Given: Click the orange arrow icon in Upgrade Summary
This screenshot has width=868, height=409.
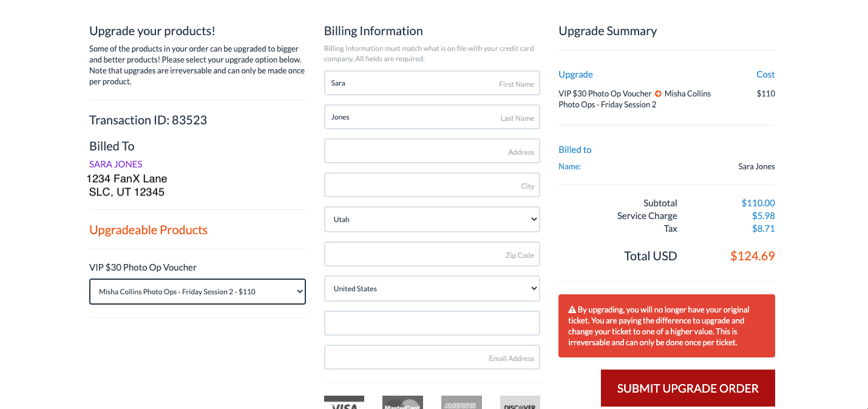Looking at the screenshot, I should (x=658, y=94).
